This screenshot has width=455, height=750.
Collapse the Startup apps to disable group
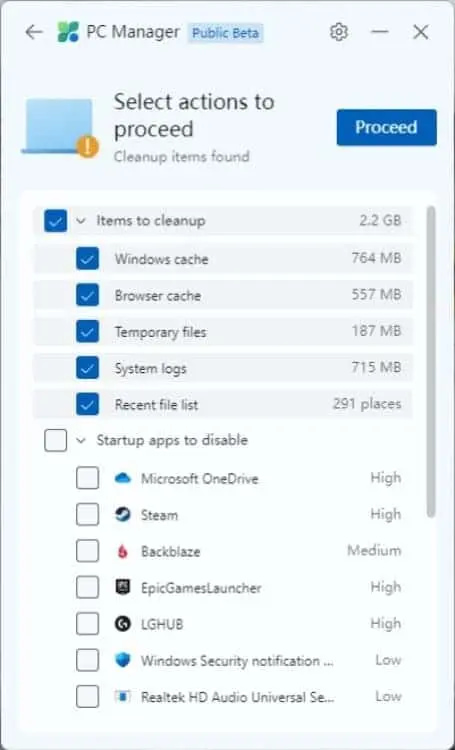(81, 441)
